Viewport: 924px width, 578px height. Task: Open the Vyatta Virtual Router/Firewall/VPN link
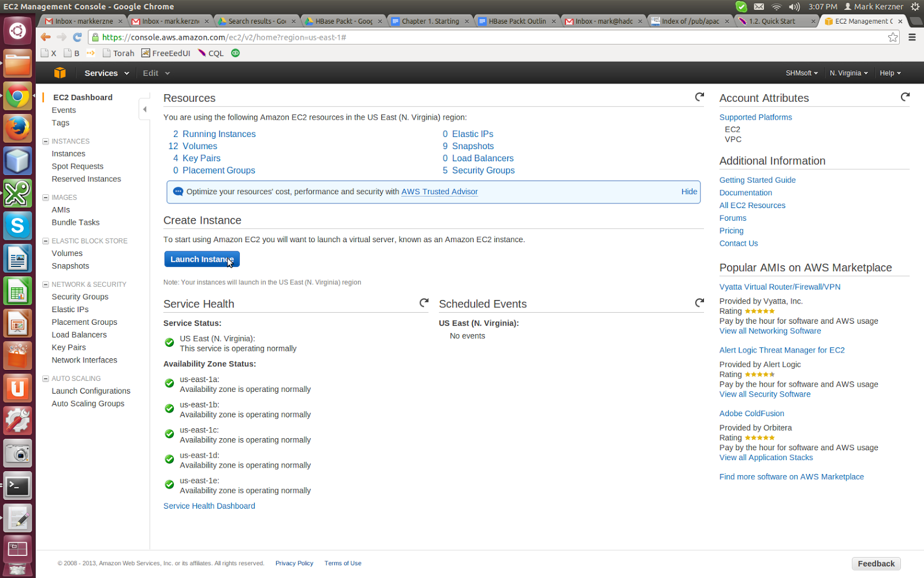(x=780, y=287)
